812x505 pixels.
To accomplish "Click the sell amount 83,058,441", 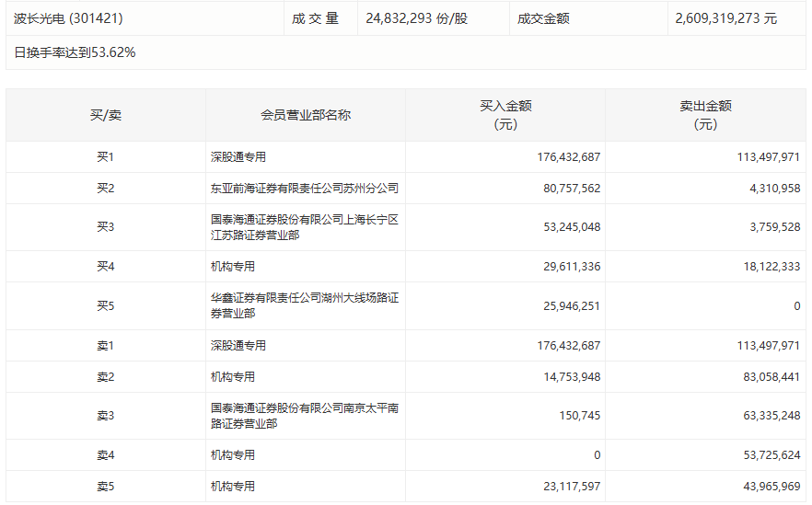I will pyautogui.click(x=768, y=377).
